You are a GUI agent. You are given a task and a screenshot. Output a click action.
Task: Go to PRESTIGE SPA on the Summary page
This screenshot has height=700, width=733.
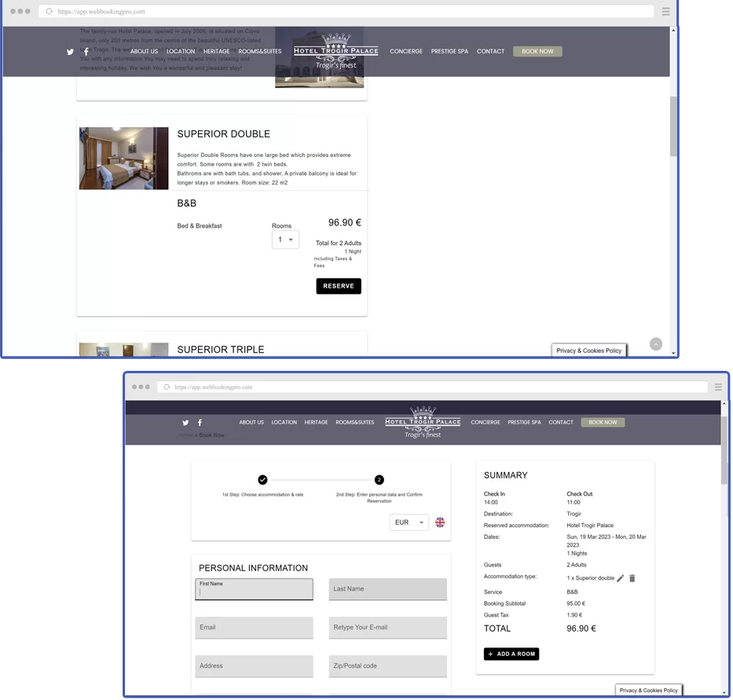[x=524, y=423]
